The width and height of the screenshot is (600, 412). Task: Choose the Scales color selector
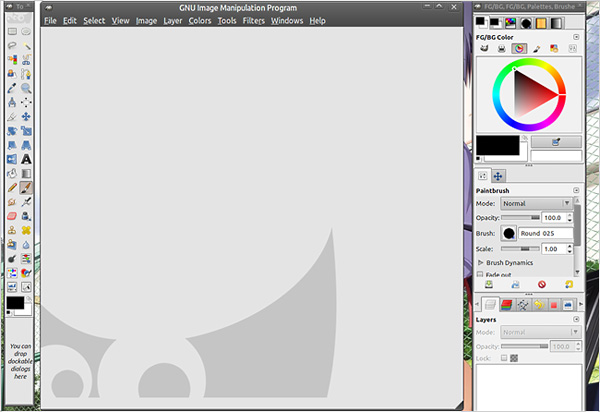click(572, 49)
